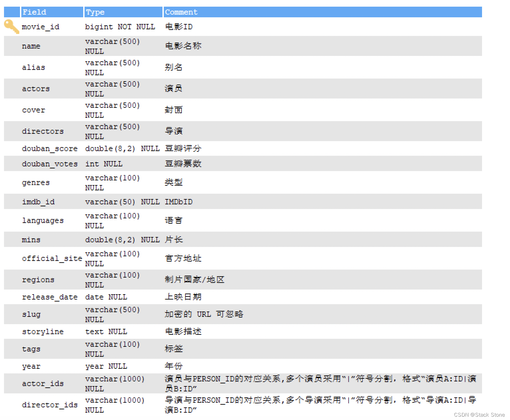Screen dimensions: 510x420
Task: Click the douban_score field cell
Action: pyautogui.click(x=50, y=149)
